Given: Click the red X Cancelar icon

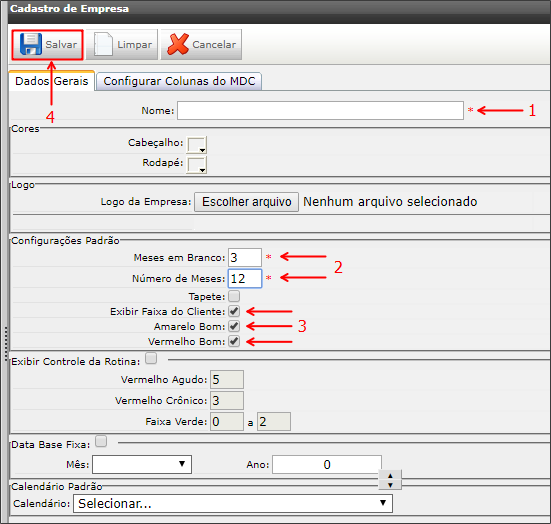Looking at the screenshot, I should point(178,44).
